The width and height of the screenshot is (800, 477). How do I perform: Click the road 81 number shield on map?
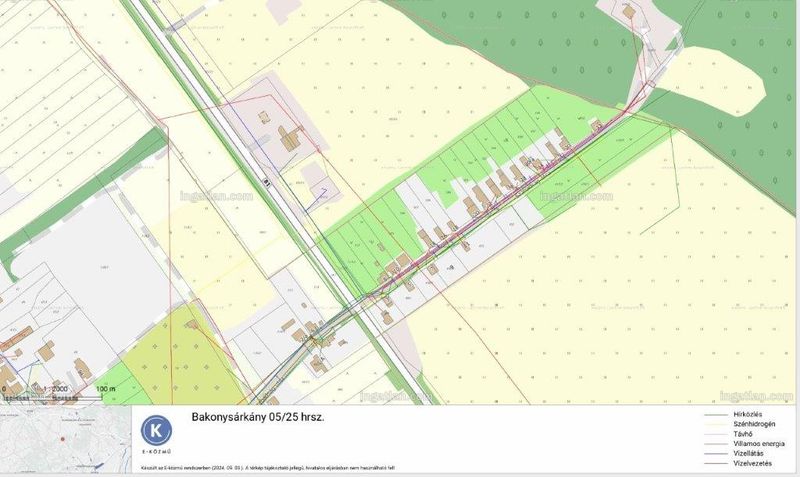tap(266, 181)
